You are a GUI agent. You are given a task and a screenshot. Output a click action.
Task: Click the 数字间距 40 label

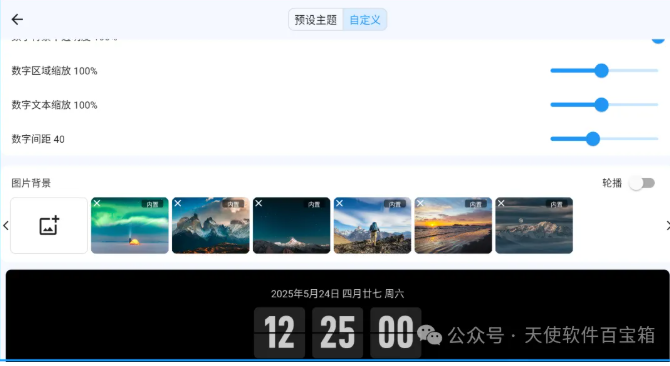click(38, 139)
